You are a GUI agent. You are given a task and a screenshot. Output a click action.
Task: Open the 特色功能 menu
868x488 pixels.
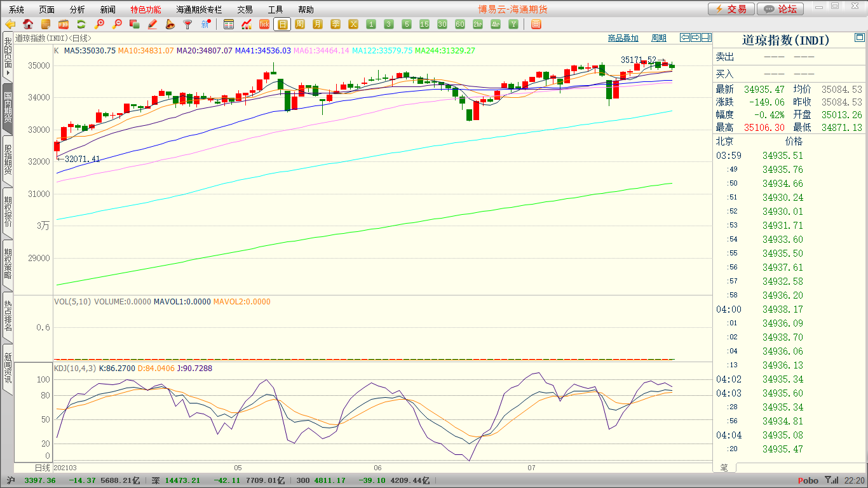146,10
